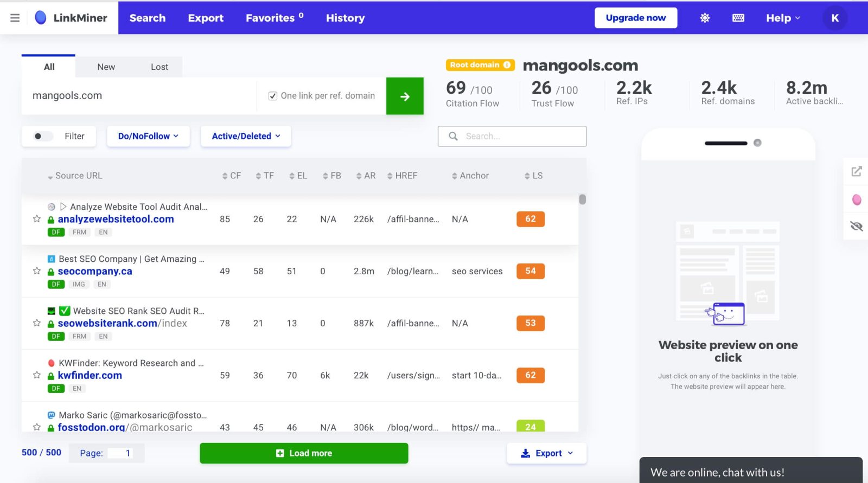
Task: Click favicon of Analyze Website Tool row
Action: click(x=52, y=207)
